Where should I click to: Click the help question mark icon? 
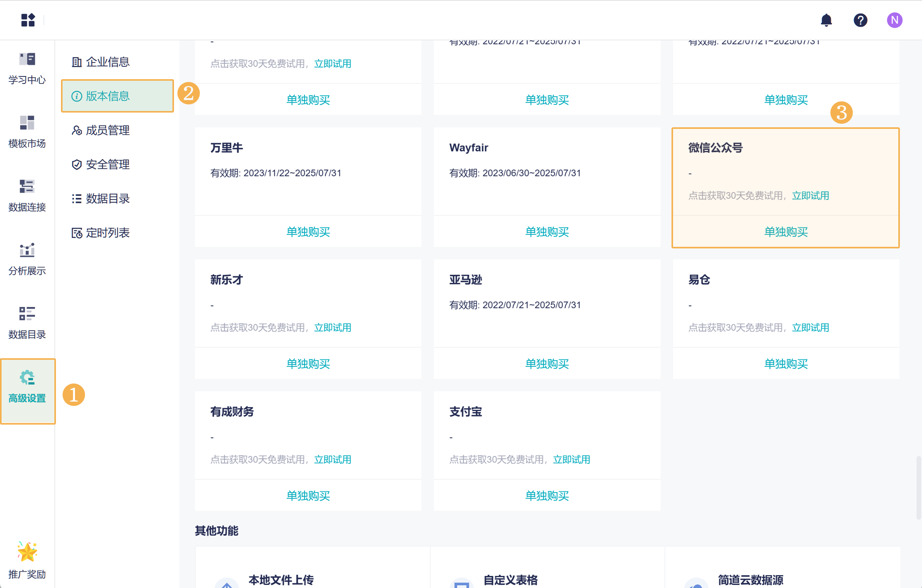[860, 20]
